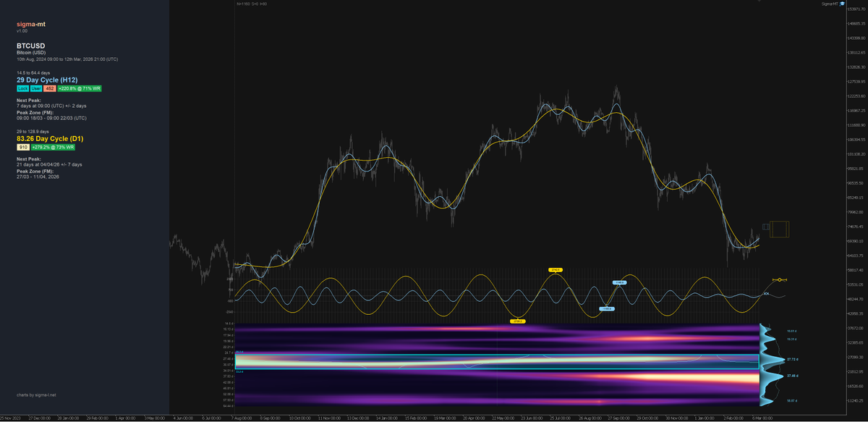The width and height of the screenshot is (868, 422).
Task: Click the Lock badge under 29 Day Cycle
Action: tap(22, 88)
